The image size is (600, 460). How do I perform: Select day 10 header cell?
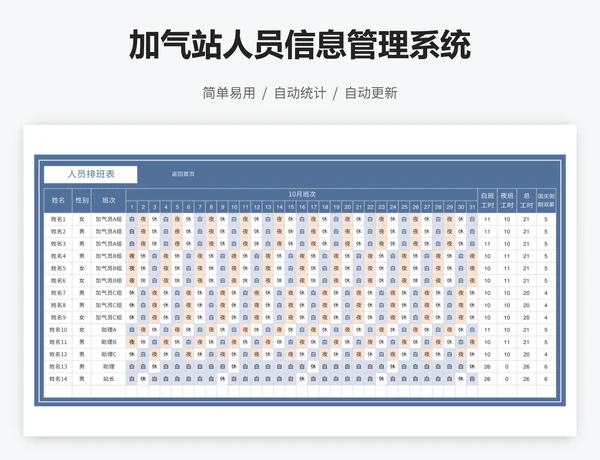234,207
